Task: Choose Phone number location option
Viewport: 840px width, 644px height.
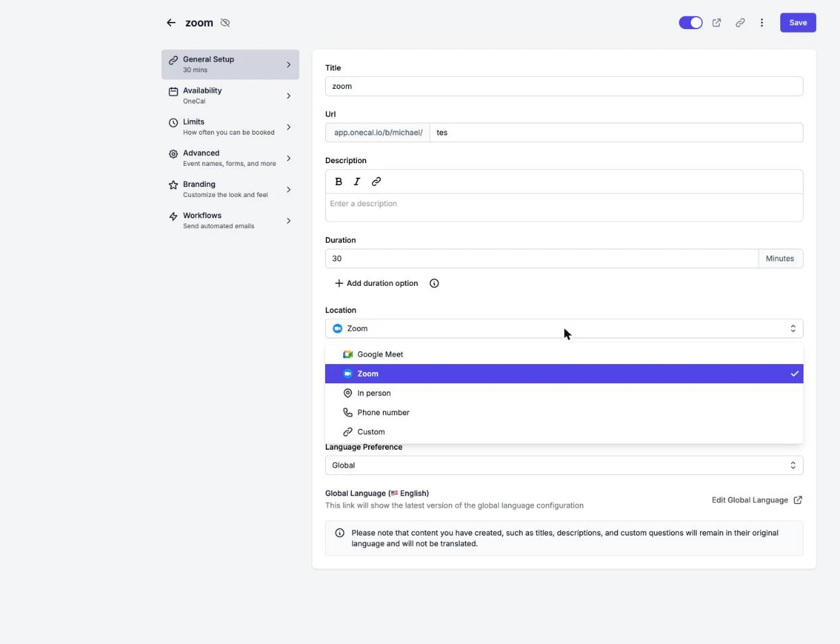Action: pyautogui.click(x=564, y=412)
